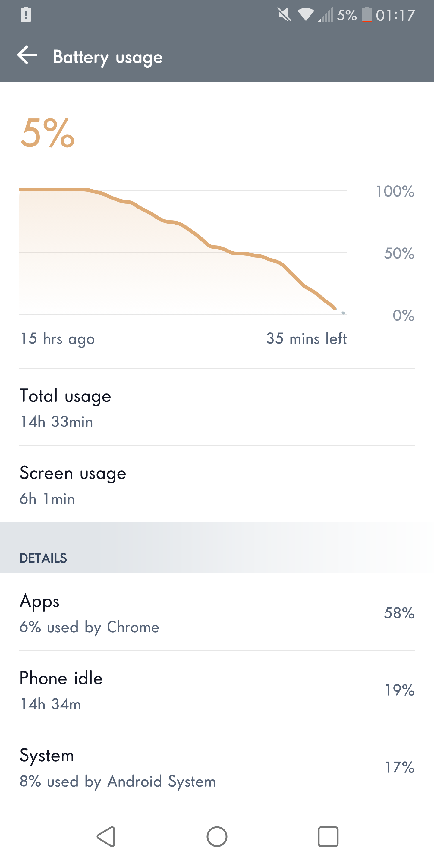Tap the muted sound status icon
The image size is (434, 868).
point(284,15)
